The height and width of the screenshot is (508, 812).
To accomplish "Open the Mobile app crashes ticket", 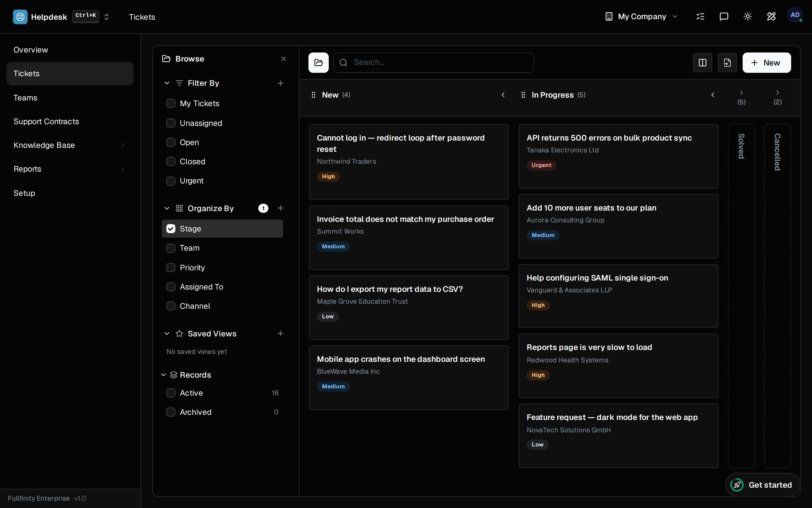I will click(409, 378).
